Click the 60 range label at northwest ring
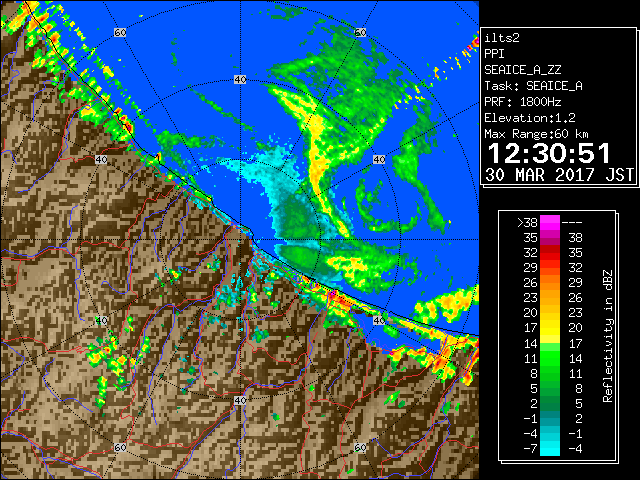640x480 pixels. pos(120,32)
